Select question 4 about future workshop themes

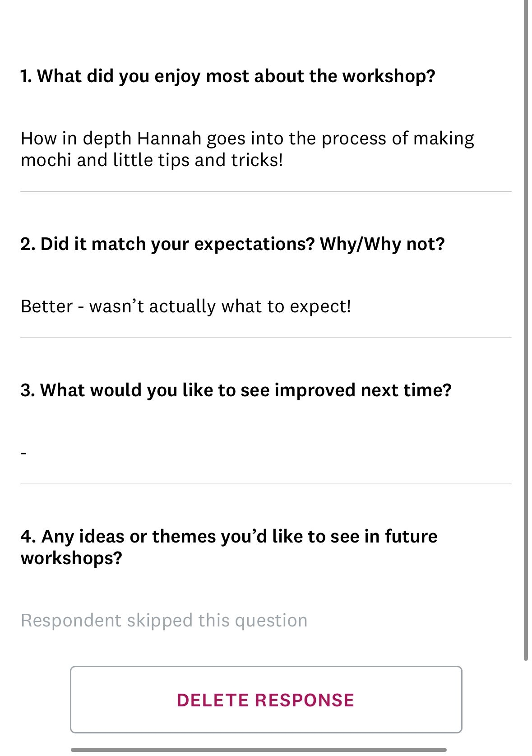pos(229,547)
